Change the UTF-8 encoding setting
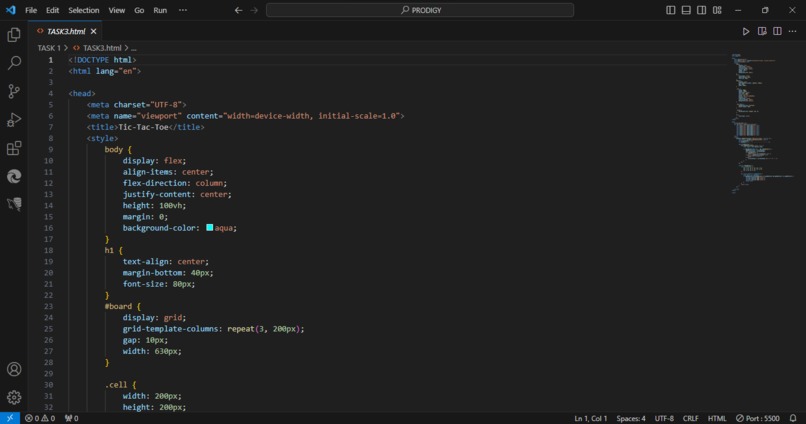Screen dimensions: 806x424 click(664, 418)
